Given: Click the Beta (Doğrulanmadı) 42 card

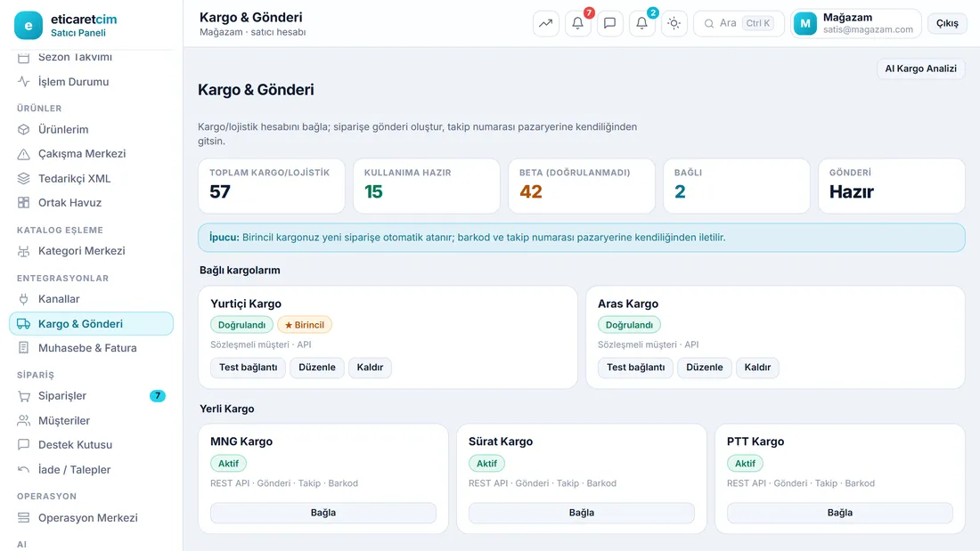Looking at the screenshot, I should 581,185.
